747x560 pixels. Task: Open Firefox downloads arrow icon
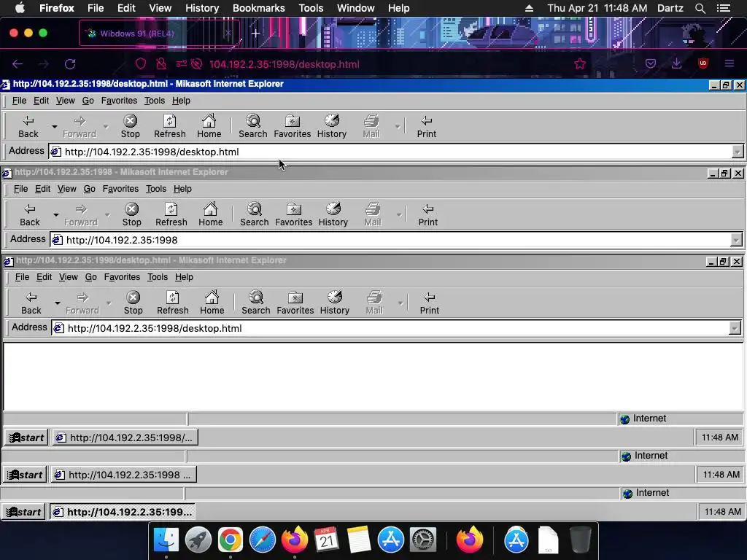[676, 63]
